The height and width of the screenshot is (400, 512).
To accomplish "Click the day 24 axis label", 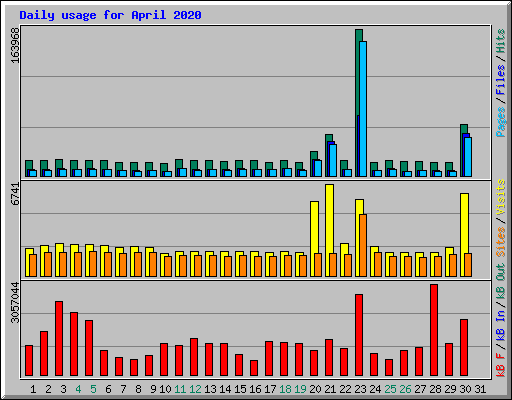I will pos(375,389).
